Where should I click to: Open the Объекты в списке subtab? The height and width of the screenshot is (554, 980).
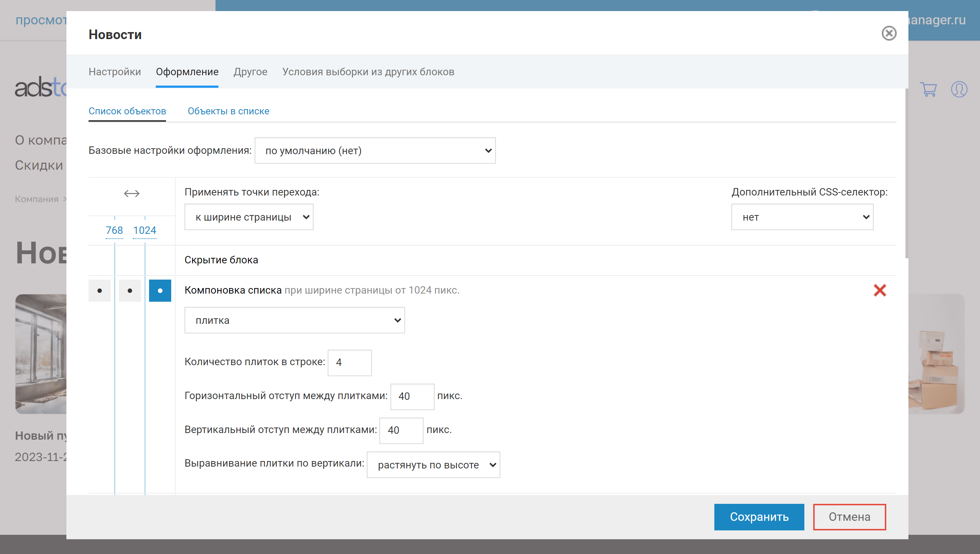(x=228, y=111)
